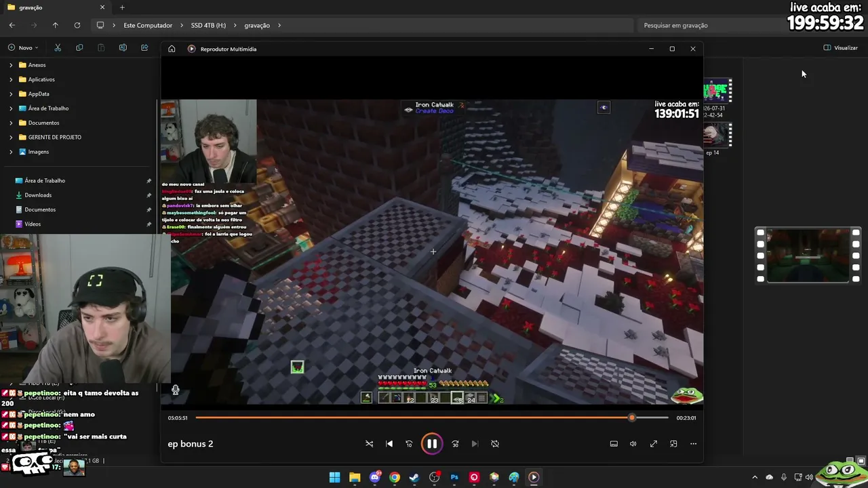Pause the video in the media player
The image size is (868, 488).
pyautogui.click(x=431, y=444)
